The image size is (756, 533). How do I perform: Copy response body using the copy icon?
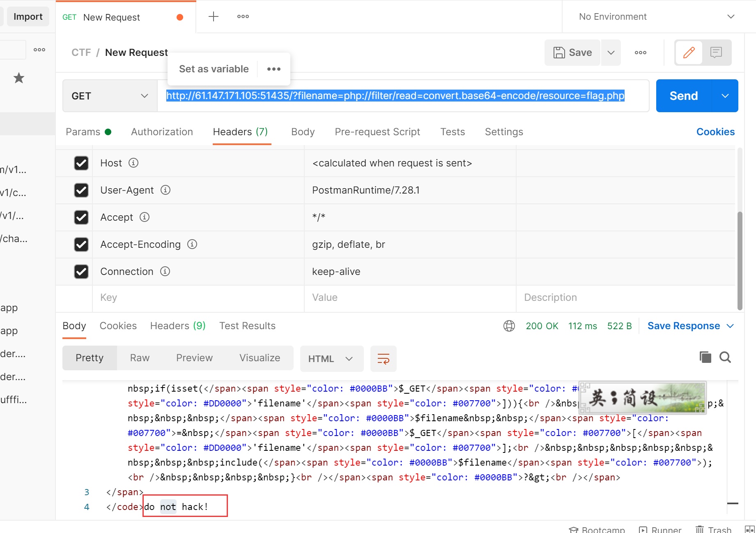705,357
